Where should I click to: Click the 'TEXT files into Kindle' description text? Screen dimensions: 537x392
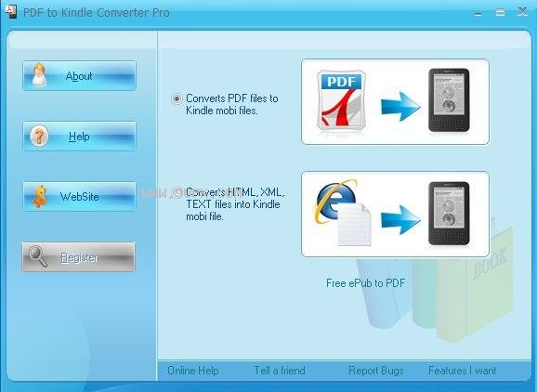tap(233, 204)
